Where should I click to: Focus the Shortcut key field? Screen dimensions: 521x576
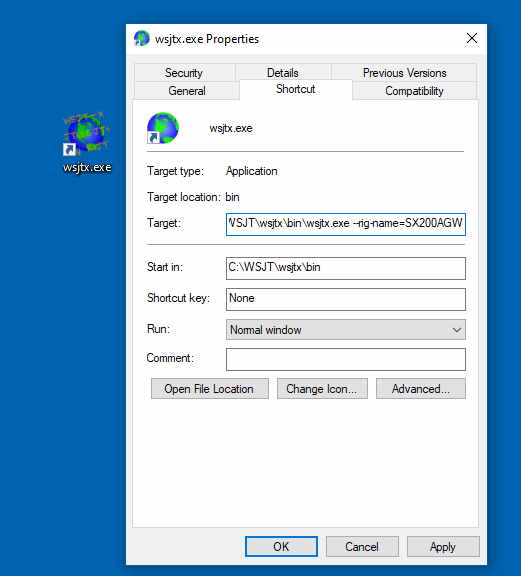[x=346, y=299]
